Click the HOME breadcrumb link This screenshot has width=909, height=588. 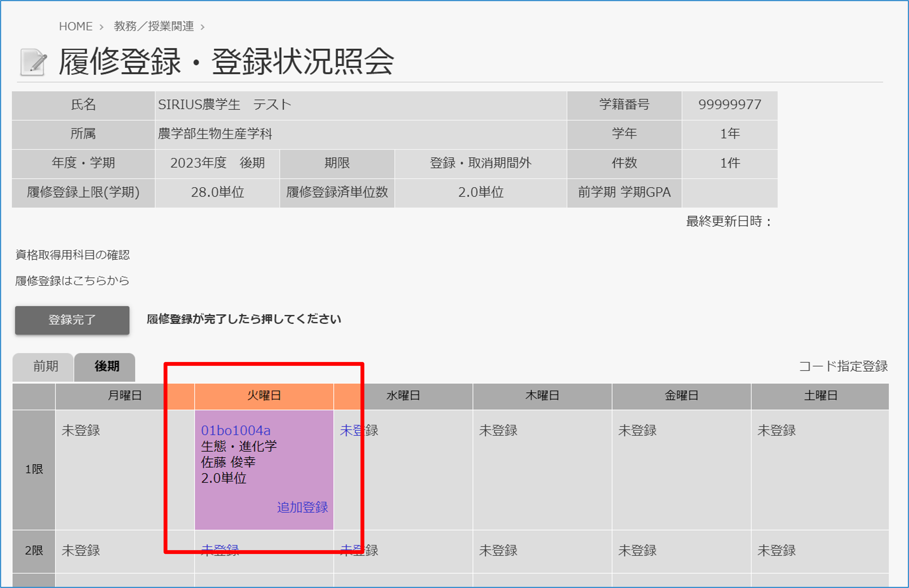click(x=76, y=26)
